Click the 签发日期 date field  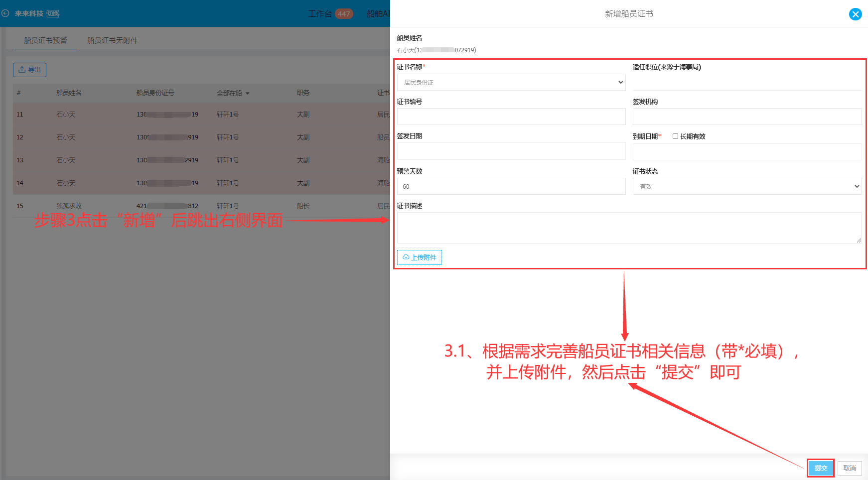[511, 151]
